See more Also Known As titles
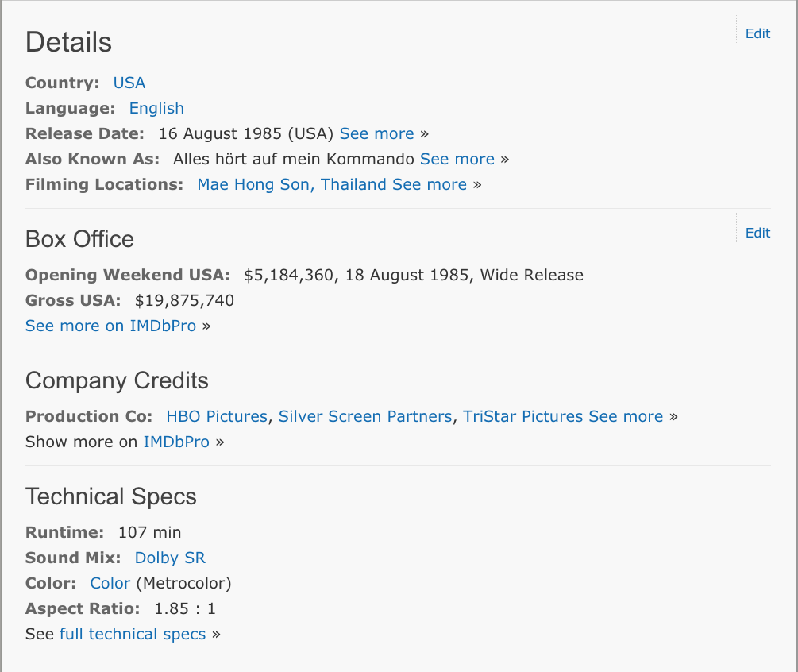This screenshot has height=672, width=798. click(457, 159)
